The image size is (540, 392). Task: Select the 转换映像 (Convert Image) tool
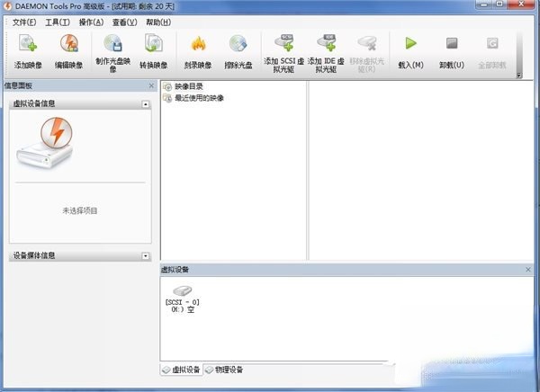(154, 43)
